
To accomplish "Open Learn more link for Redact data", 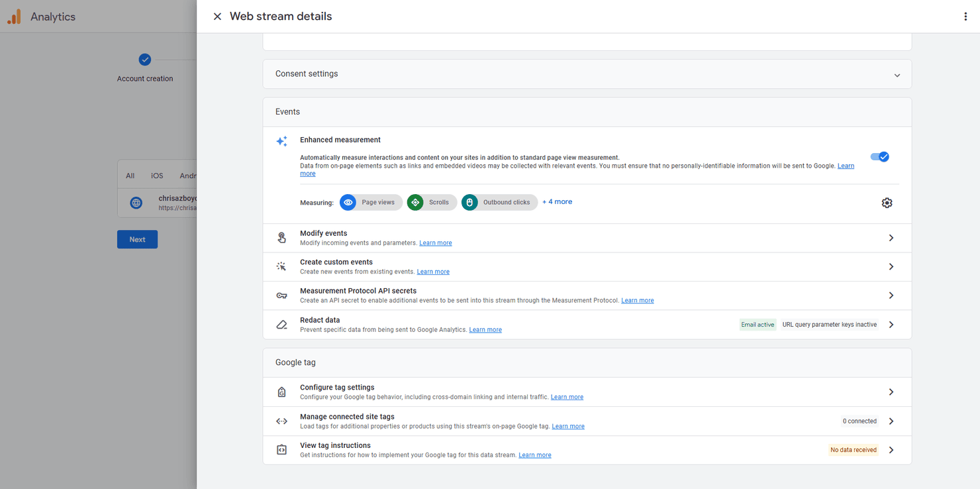I will 485,330.
